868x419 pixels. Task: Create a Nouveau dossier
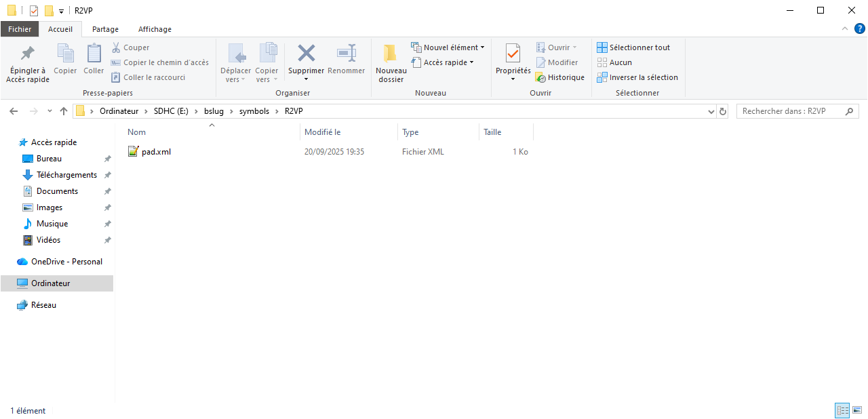[391, 64]
